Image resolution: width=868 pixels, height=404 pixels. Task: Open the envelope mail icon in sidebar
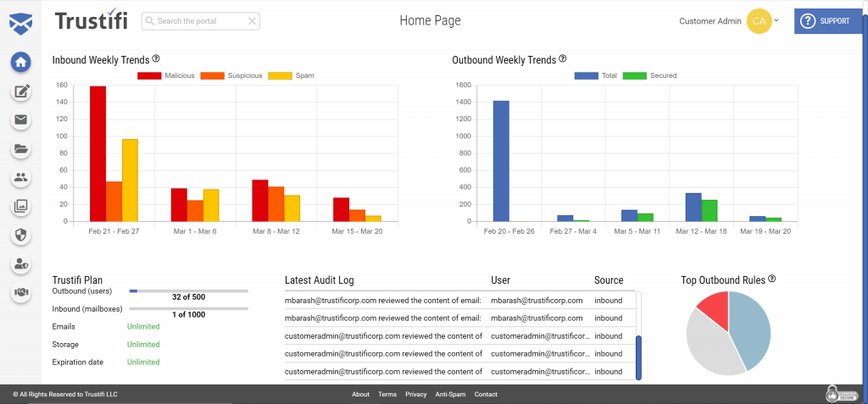[21, 120]
